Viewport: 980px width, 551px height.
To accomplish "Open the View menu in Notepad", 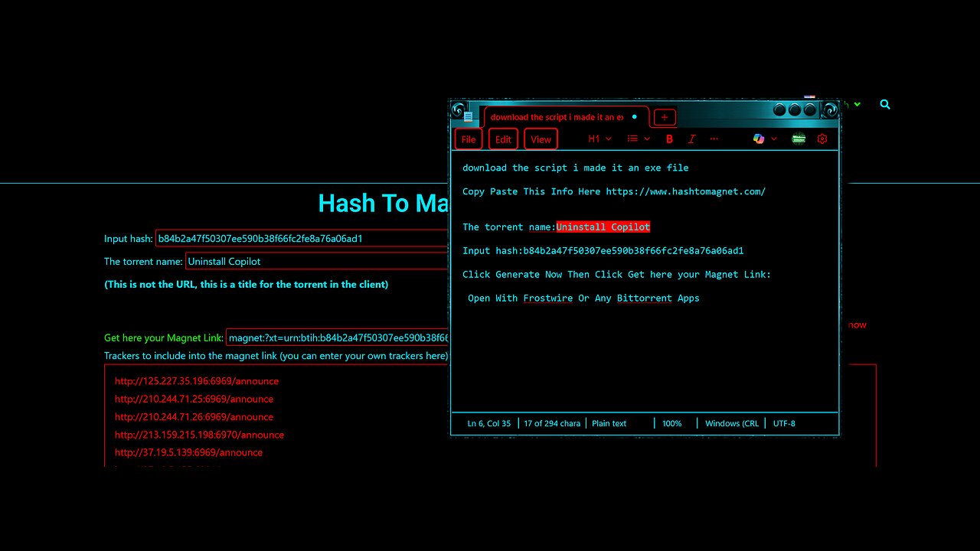I will (541, 139).
